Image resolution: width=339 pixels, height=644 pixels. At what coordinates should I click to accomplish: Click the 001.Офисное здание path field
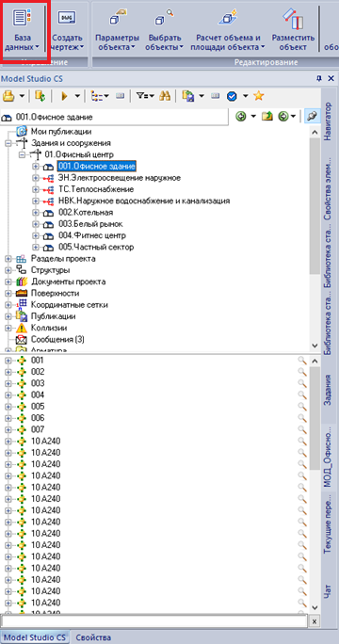click(x=115, y=117)
